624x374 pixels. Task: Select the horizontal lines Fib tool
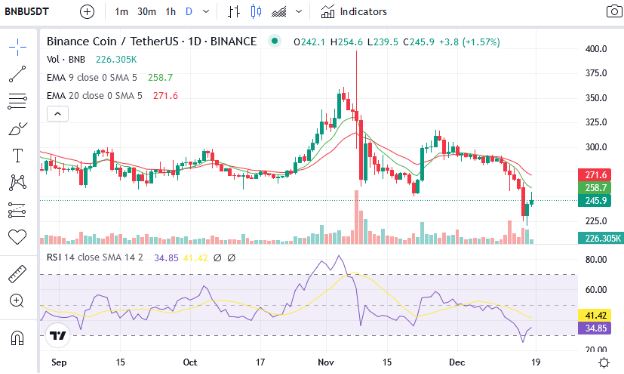tap(18, 101)
